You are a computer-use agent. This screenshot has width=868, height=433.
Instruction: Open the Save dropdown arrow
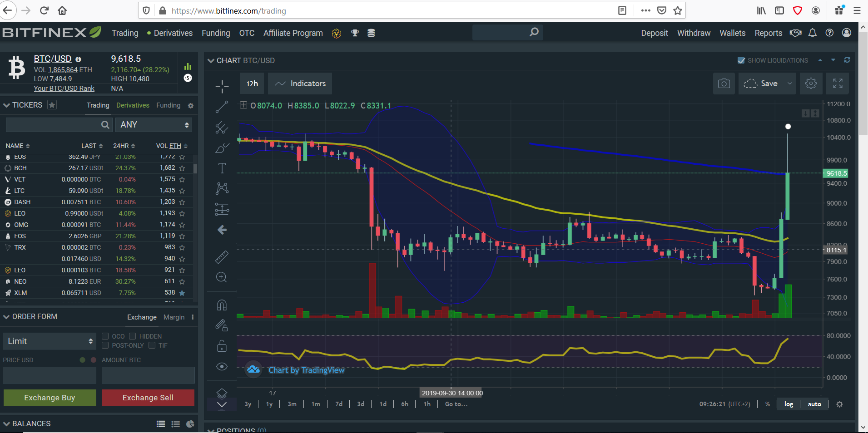coord(789,84)
